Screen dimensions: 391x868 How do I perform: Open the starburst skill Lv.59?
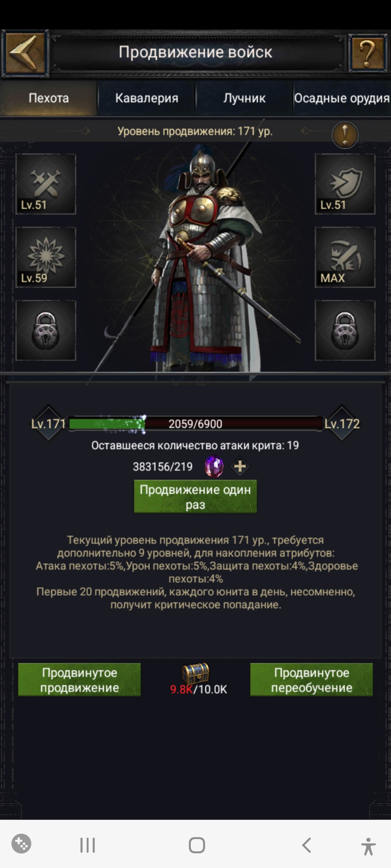pyautogui.click(x=46, y=257)
